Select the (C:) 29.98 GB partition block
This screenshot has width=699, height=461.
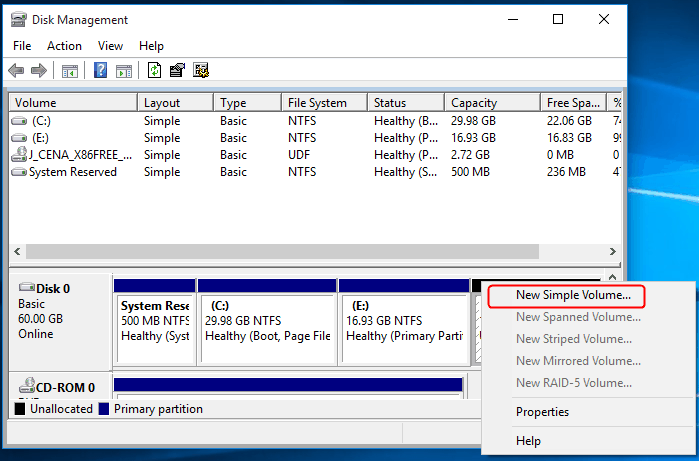pyautogui.click(x=267, y=322)
